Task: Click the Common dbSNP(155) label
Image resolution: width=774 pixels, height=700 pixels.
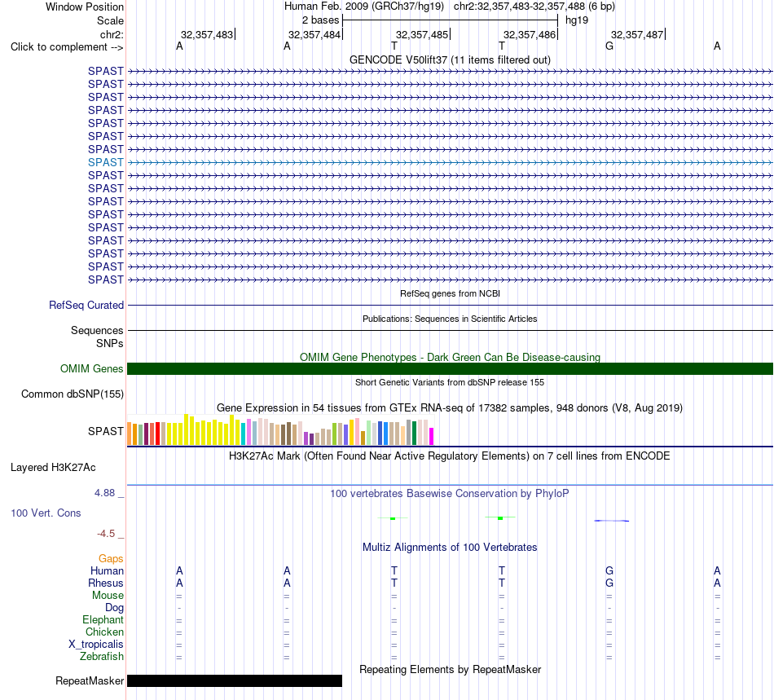Action: click(x=73, y=394)
